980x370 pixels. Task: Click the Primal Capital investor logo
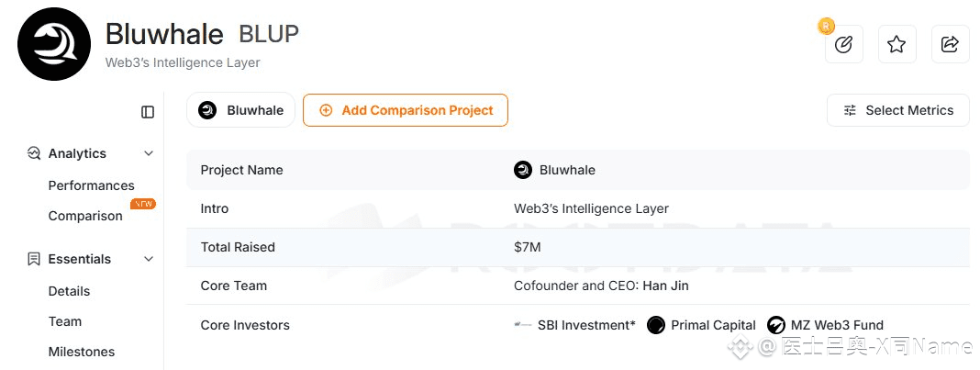(x=655, y=325)
